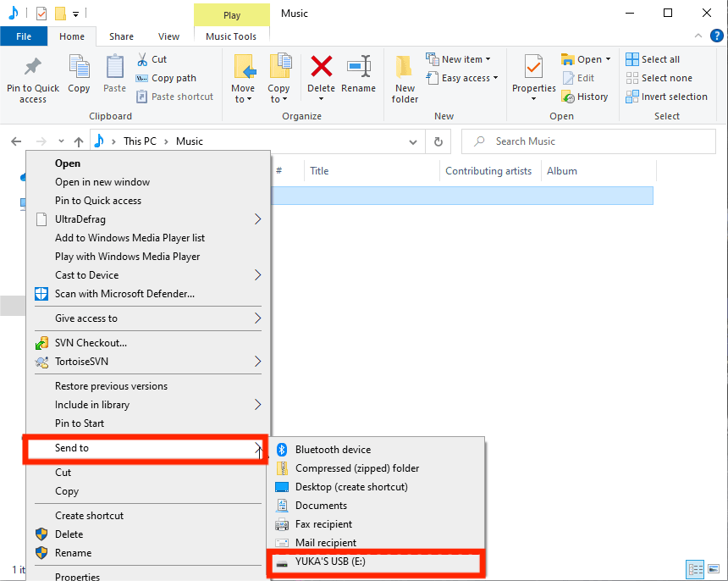Select Mail recipient in submenu

click(376, 542)
